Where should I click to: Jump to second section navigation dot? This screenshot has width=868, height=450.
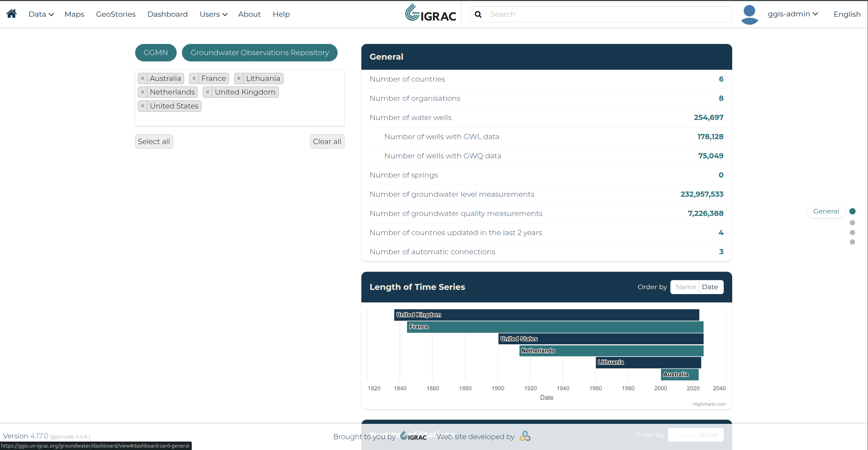(x=852, y=223)
